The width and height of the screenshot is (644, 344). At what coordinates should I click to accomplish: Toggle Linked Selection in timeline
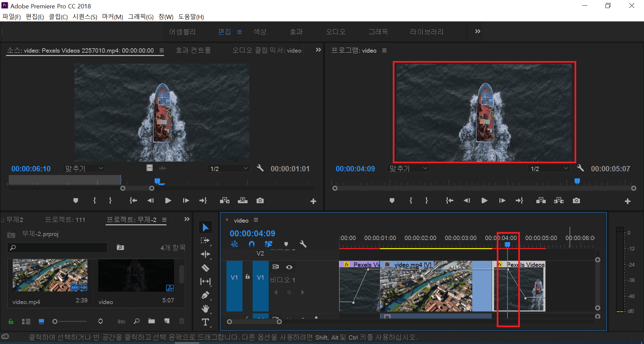click(269, 244)
